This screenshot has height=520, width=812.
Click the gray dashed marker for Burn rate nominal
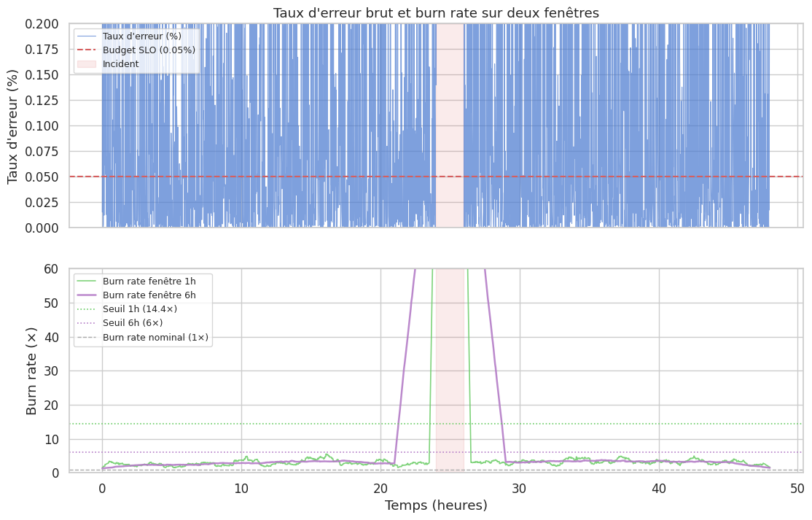click(87, 337)
